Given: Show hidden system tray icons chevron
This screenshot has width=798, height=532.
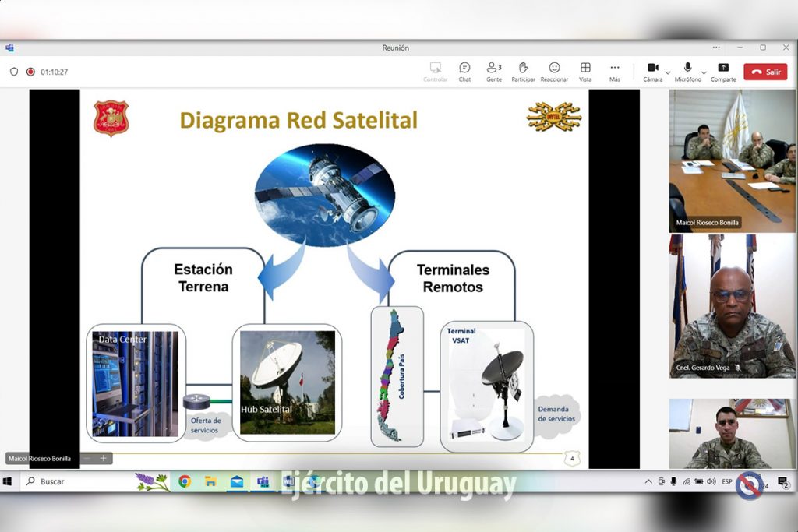Looking at the screenshot, I should coord(648,481).
